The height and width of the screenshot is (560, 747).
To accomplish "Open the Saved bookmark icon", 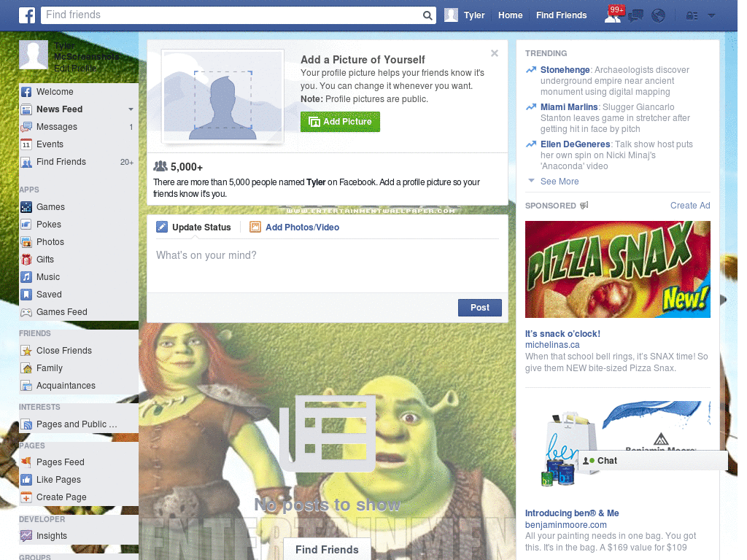I will coord(26,295).
